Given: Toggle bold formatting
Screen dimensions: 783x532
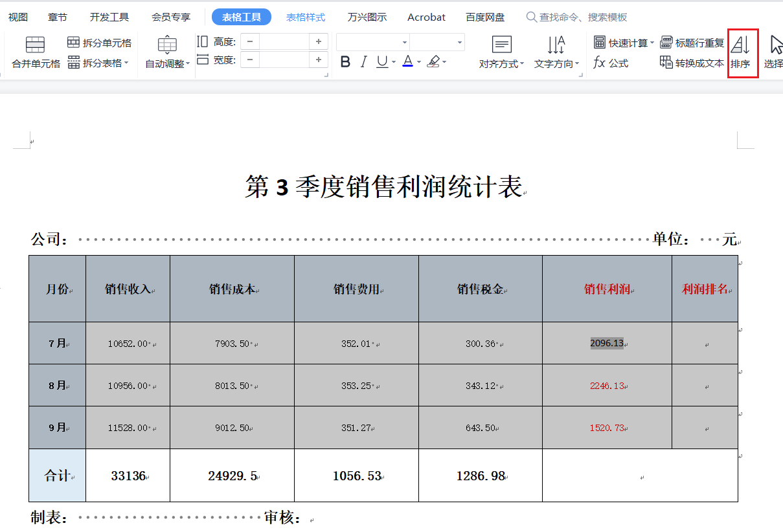Looking at the screenshot, I should pyautogui.click(x=345, y=61).
